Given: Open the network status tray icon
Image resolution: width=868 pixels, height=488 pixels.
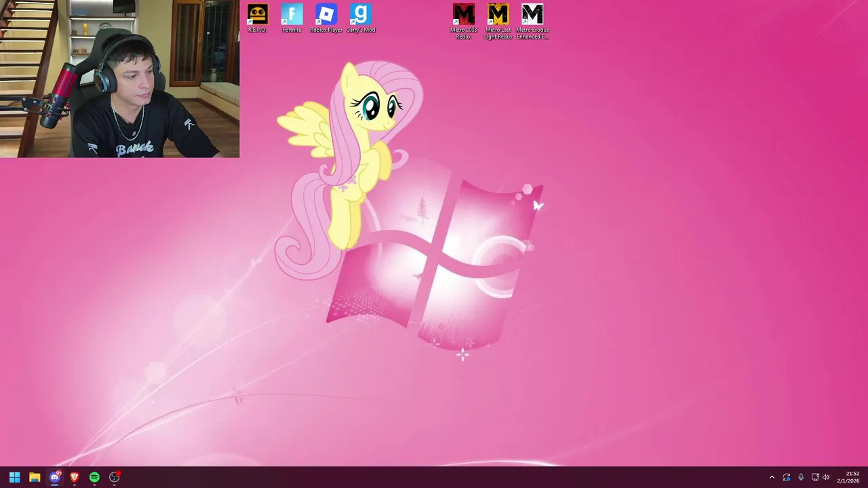Looking at the screenshot, I should pyautogui.click(x=815, y=477).
